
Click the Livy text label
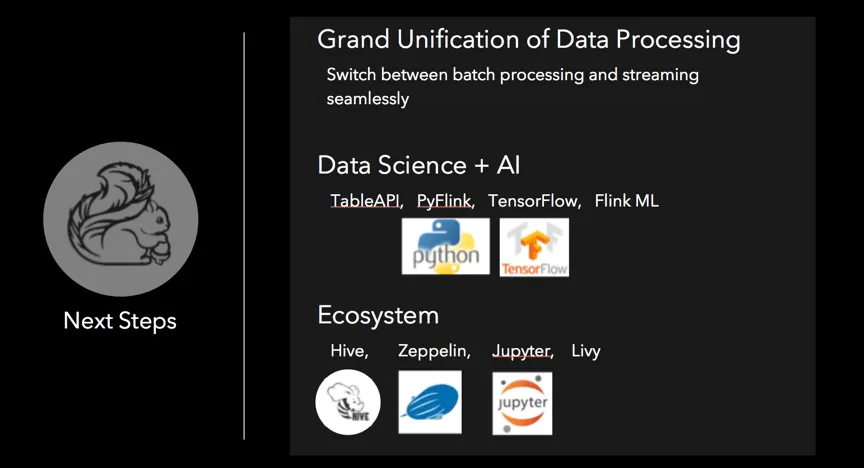tap(586, 351)
